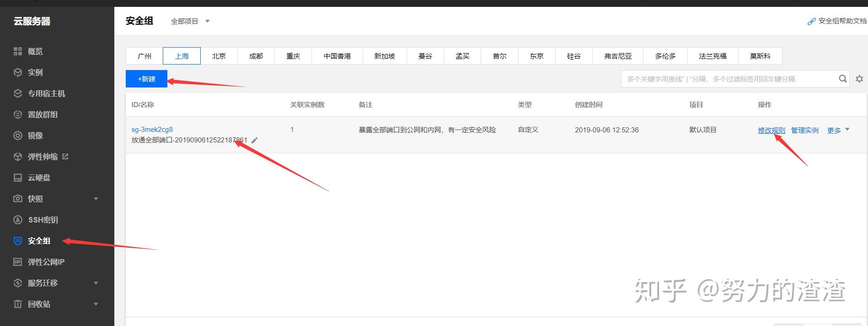This screenshot has height=326, width=868.
Task: Click 修改规则 link
Action: tap(772, 130)
